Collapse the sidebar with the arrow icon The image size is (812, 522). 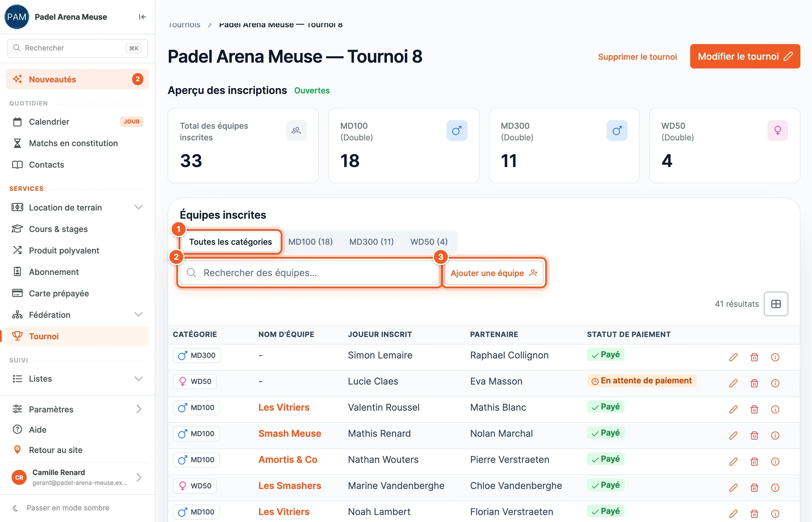(142, 17)
